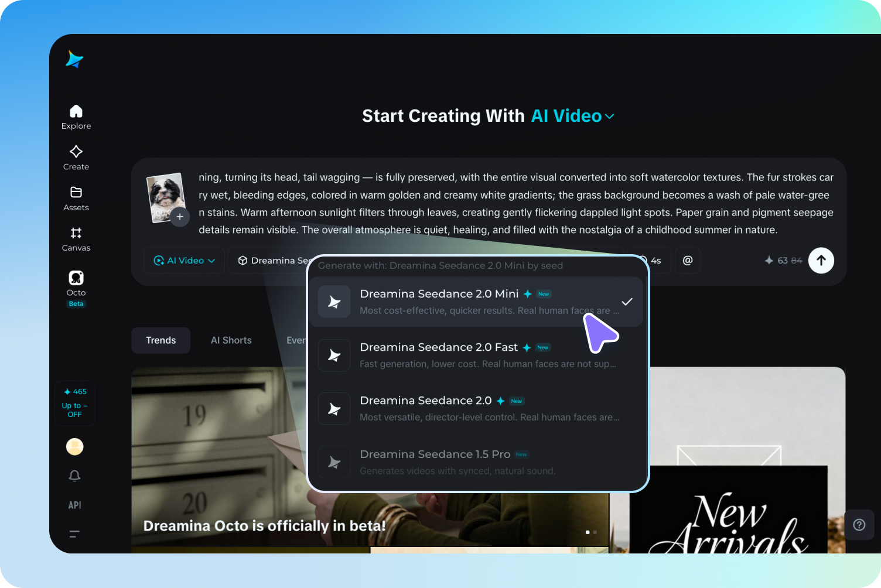Open the AI Video mode dropdown in the toolbar
The width and height of the screenshot is (881, 588).
click(x=184, y=261)
